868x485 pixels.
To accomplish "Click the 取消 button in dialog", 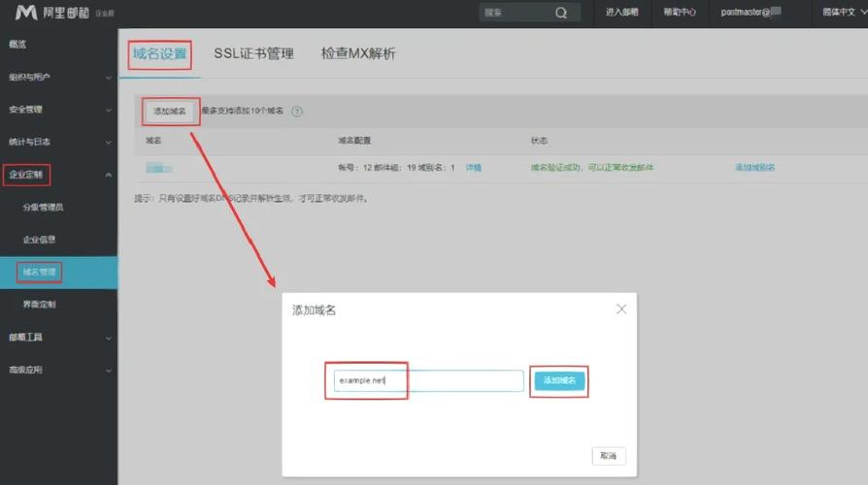I will click(609, 456).
